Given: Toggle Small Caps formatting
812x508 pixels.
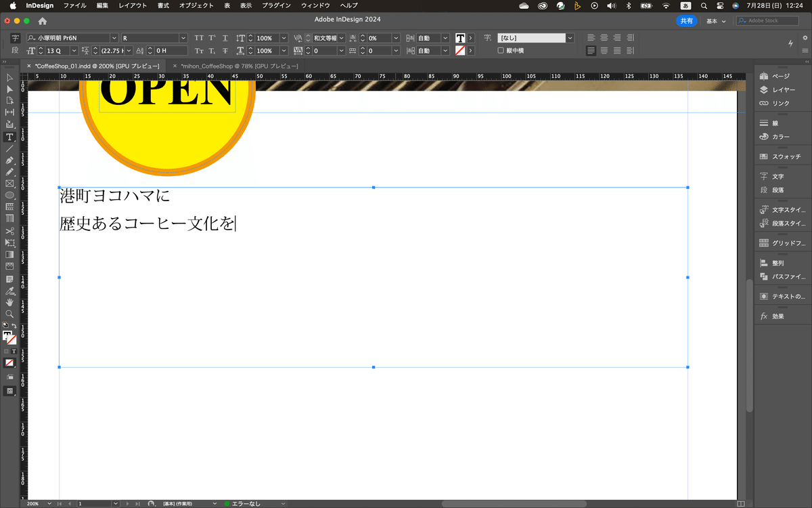Looking at the screenshot, I should [x=199, y=51].
